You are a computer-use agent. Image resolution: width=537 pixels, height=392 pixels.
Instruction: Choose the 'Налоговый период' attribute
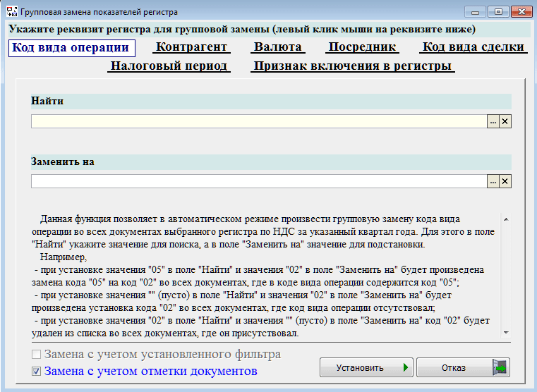pos(169,66)
